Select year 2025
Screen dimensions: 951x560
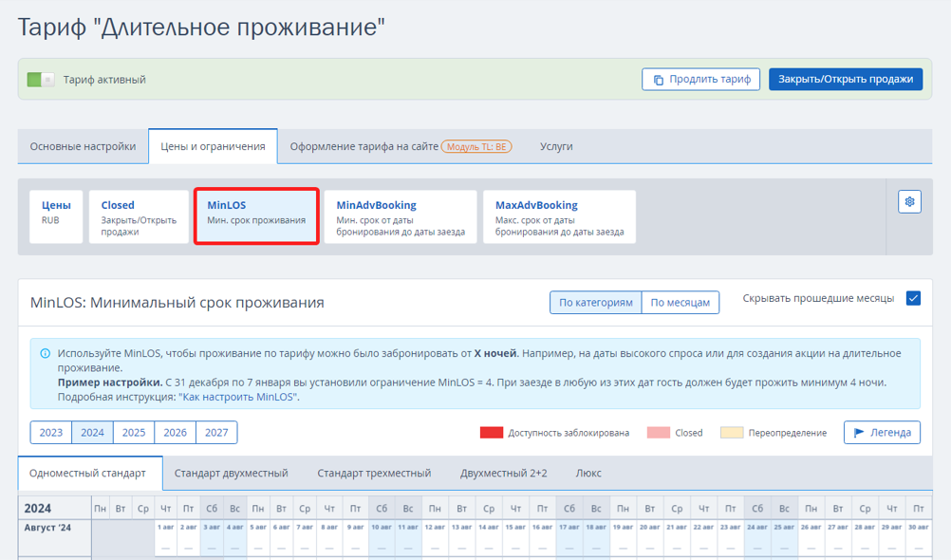(134, 433)
